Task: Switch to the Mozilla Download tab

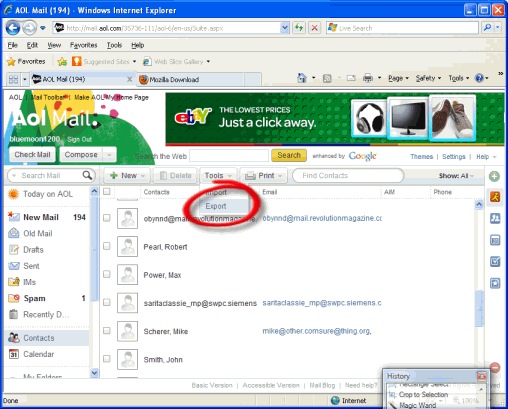Action: [191, 79]
